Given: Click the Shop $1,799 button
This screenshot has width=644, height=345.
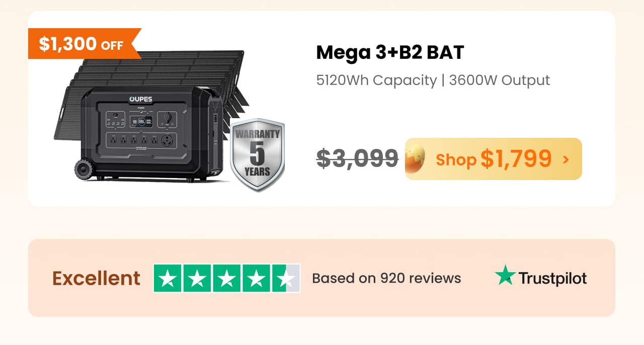Looking at the screenshot, I should pos(493,159).
